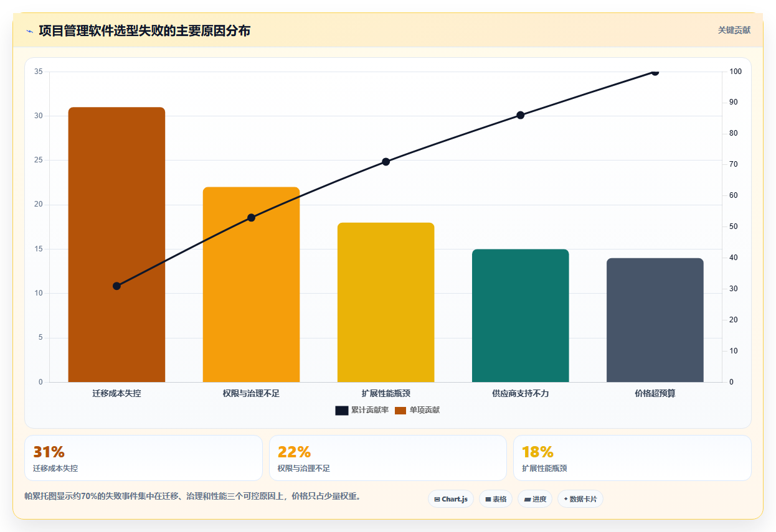
Task: Click the 迁移成本失控 x-axis label
Action: click(x=116, y=393)
